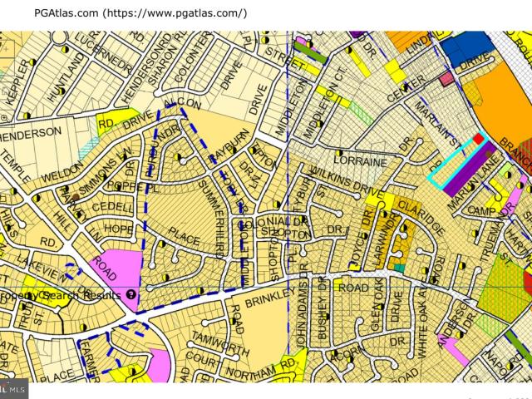Click the teal parcel below Larwin Dr

coord(399,268)
